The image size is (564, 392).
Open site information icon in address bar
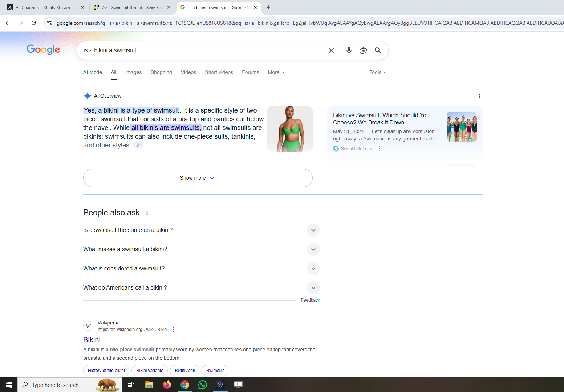(x=49, y=23)
